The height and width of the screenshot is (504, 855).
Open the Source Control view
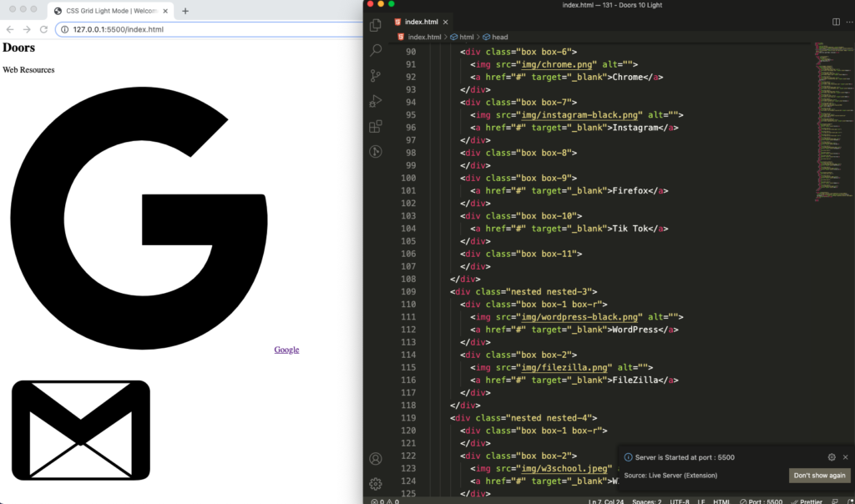375,76
